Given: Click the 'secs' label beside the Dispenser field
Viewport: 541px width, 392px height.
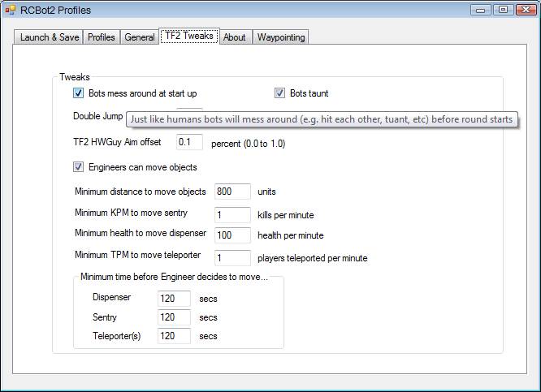Looking at the screenshot, I should 208,299.
